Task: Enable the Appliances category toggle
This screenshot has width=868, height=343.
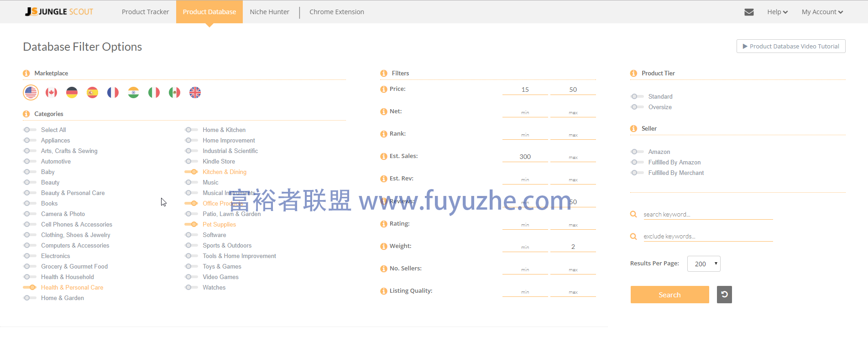Action: (30, 140)
